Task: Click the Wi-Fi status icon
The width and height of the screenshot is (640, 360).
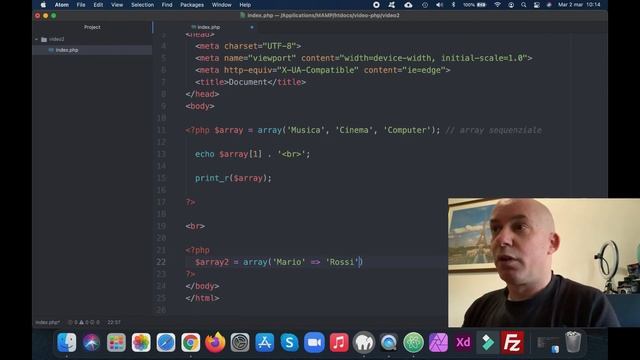Action: pos(497,5)
